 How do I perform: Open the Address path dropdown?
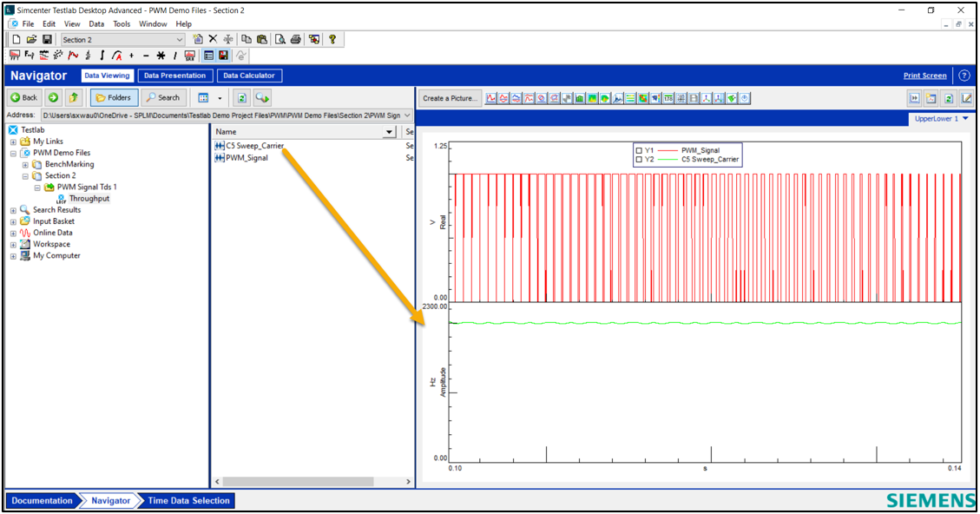point(407,115)
